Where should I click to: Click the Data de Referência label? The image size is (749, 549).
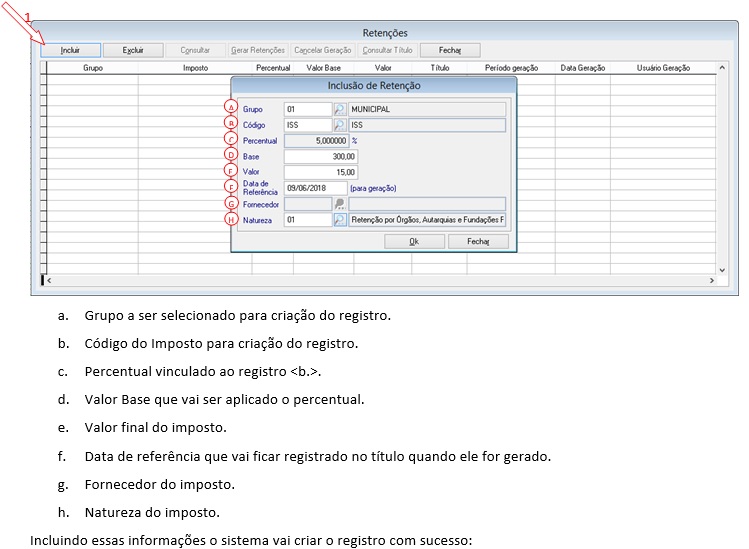pyautogui.click(x=260, y=188)
